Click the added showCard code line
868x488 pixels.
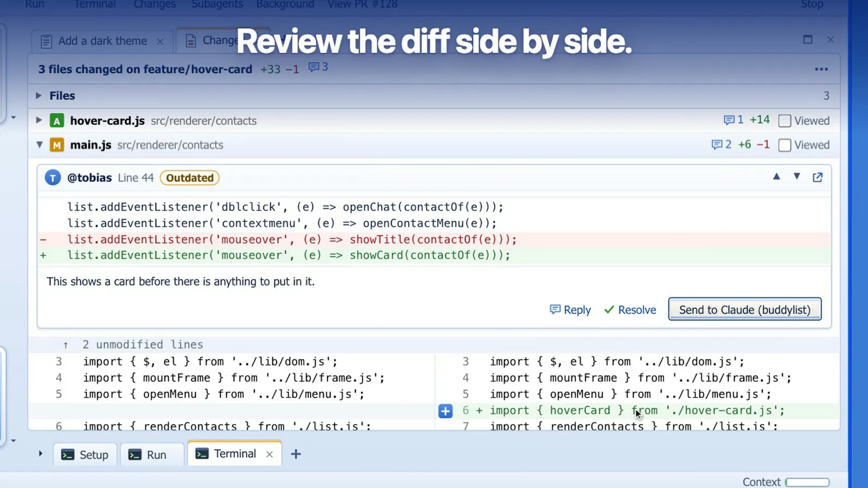tap(434, 255)
